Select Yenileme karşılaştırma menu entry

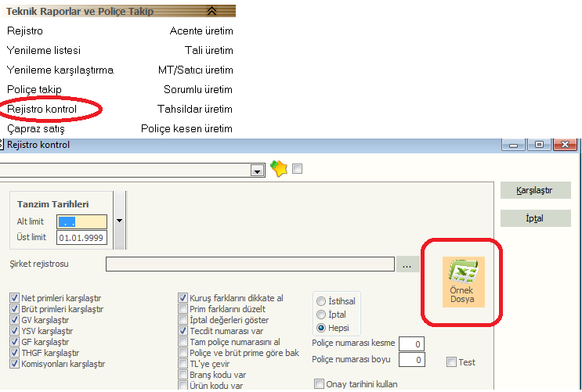click(x=60, y=70)
